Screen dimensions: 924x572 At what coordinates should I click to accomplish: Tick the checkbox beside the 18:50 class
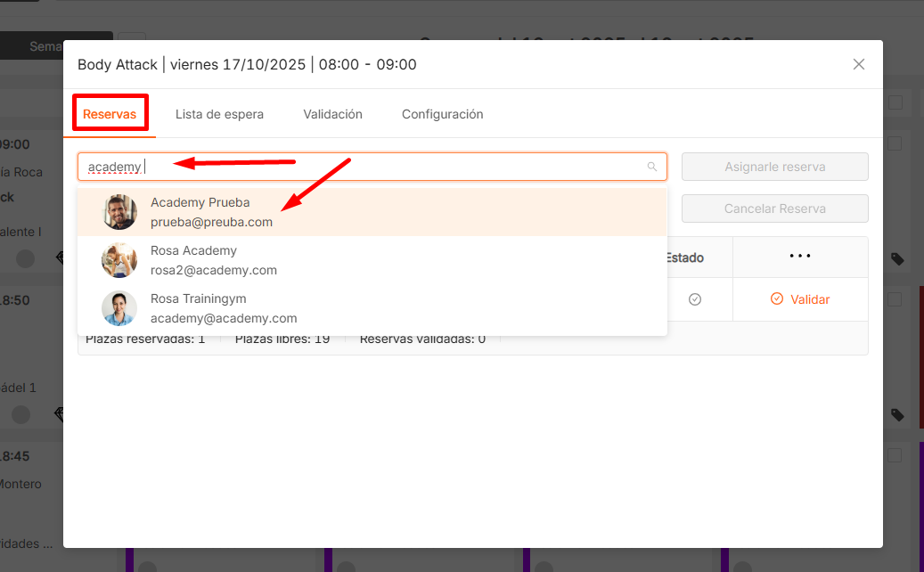coord(895,300)
